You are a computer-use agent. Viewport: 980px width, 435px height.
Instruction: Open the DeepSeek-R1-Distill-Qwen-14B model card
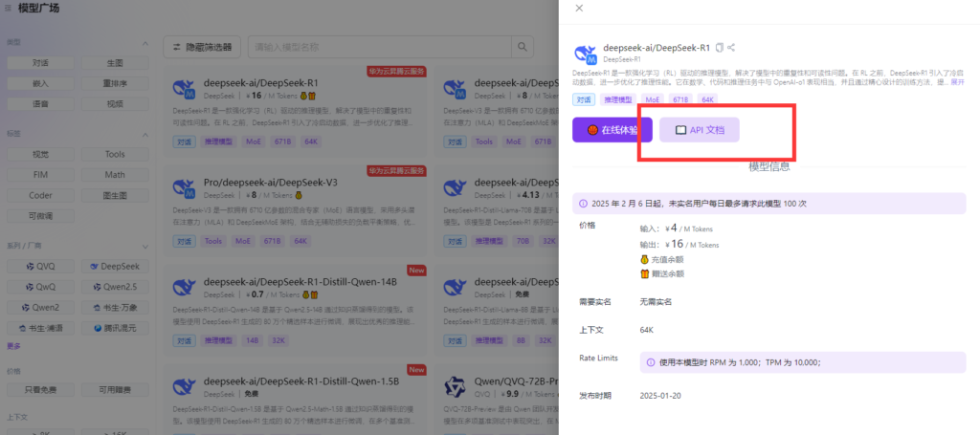click(296, 308)
